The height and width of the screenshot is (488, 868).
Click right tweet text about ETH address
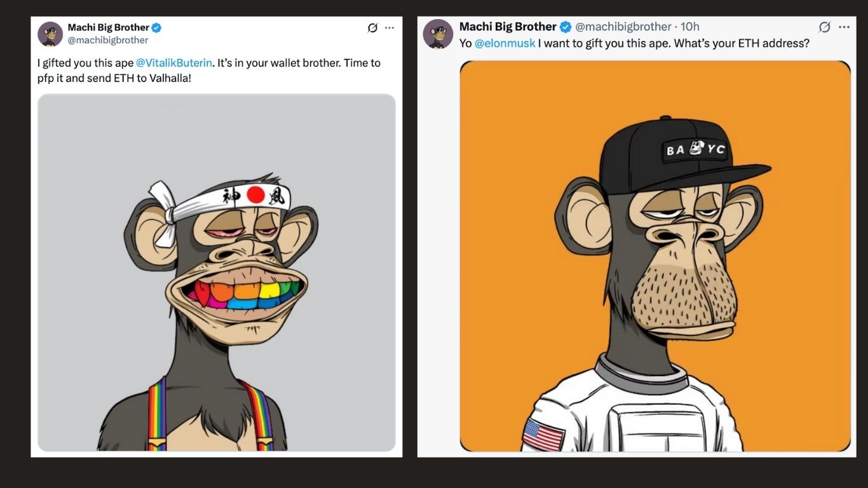[634, 44]
